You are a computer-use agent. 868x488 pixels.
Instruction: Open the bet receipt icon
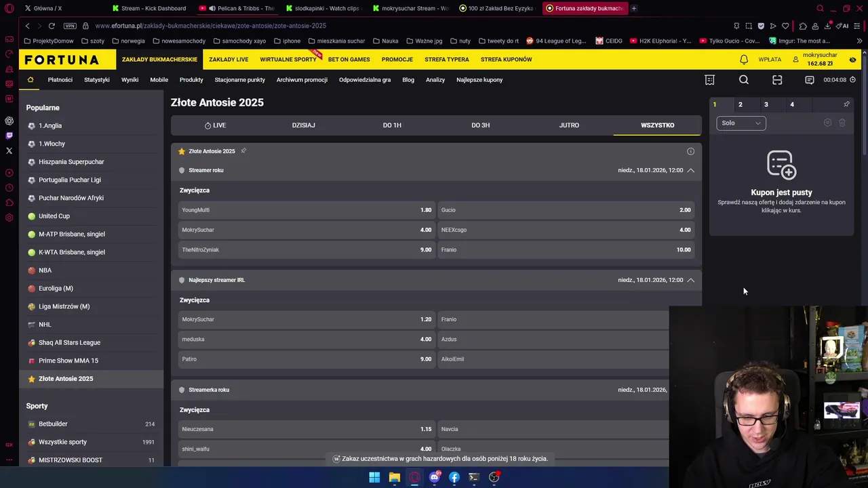pos(709,80)
